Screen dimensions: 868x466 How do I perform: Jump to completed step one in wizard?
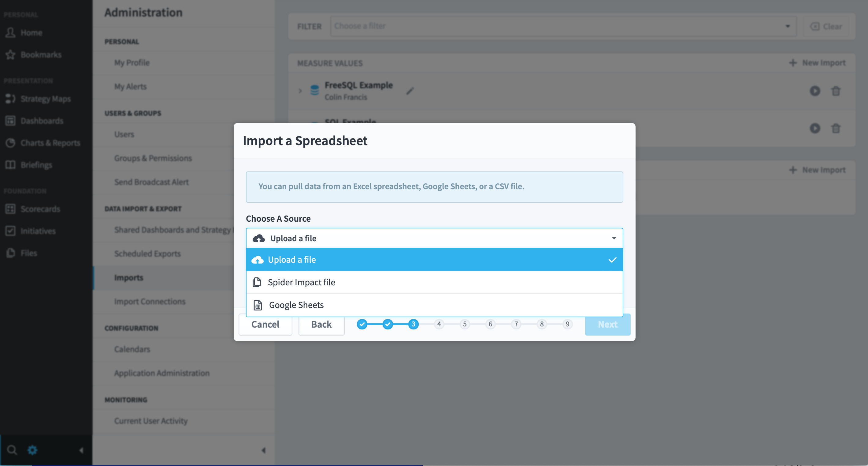tap(362, 324)
